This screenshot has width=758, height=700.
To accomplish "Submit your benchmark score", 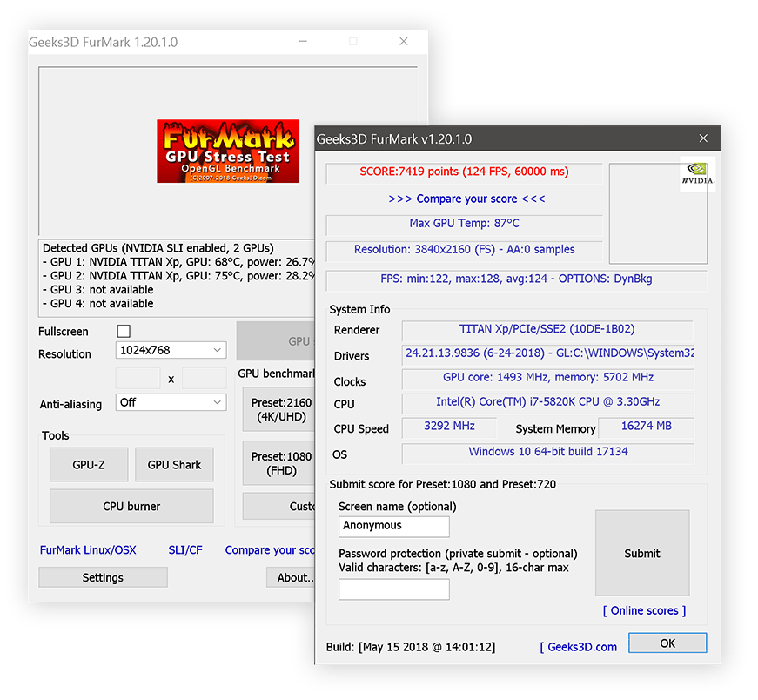I will tap(641, 553).
